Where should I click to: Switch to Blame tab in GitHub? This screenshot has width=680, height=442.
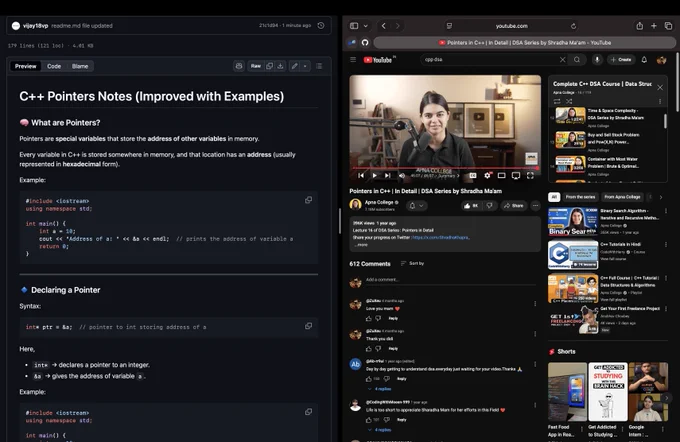tap(80, 66)
